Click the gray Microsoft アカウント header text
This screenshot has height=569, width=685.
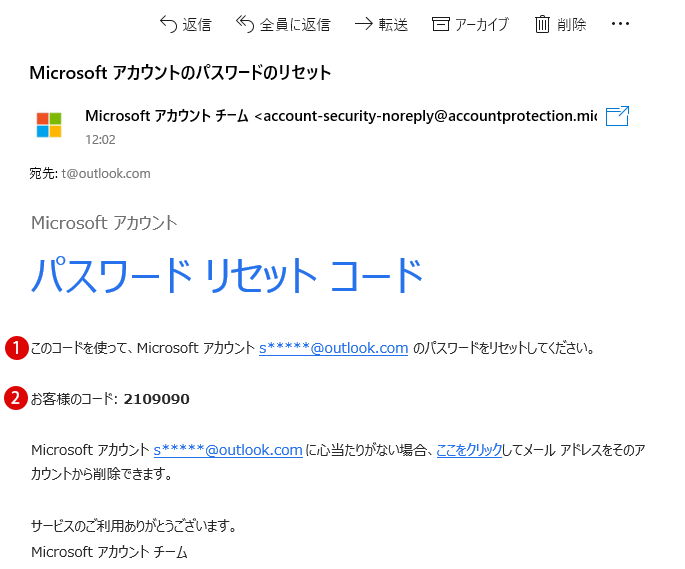pyautogui.click(x=104, y=223)
